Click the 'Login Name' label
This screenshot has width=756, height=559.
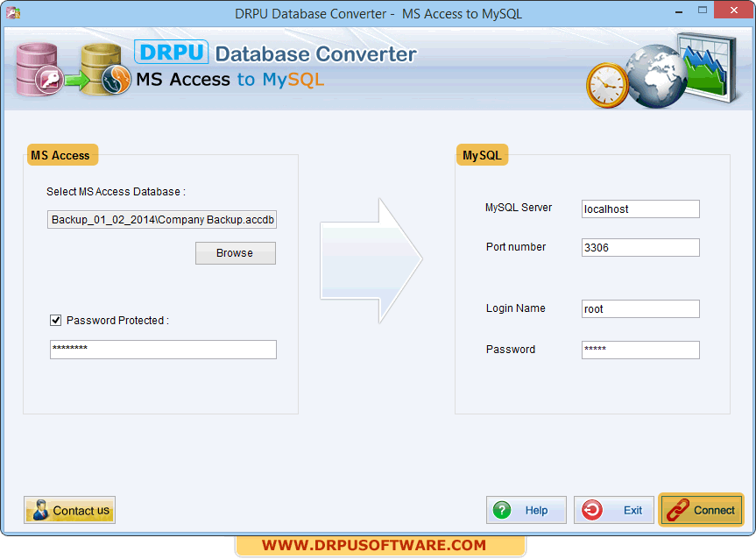tap(515, 308)
